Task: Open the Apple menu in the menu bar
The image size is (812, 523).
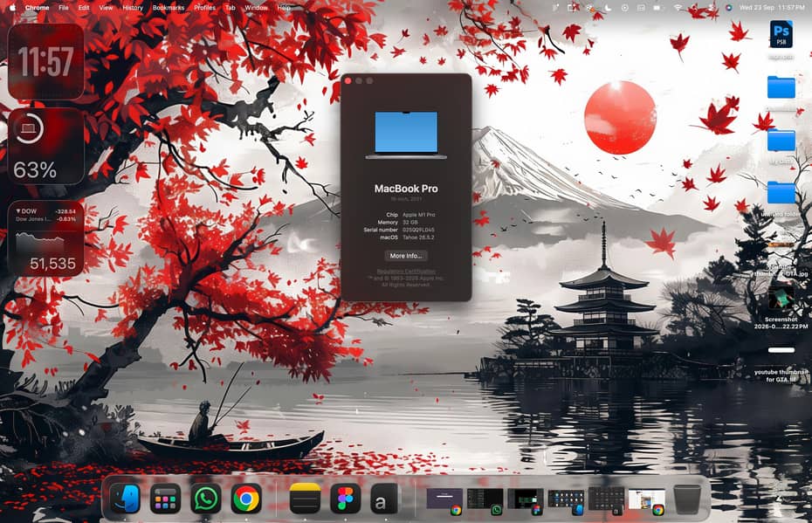Action: point(12,8)
